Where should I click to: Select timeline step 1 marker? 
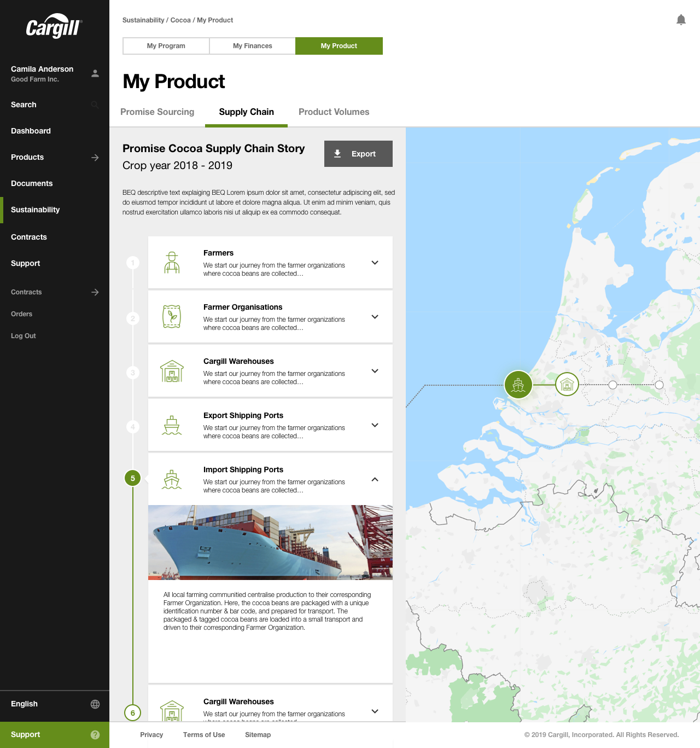pyautogui.click(x=133, y=263)
